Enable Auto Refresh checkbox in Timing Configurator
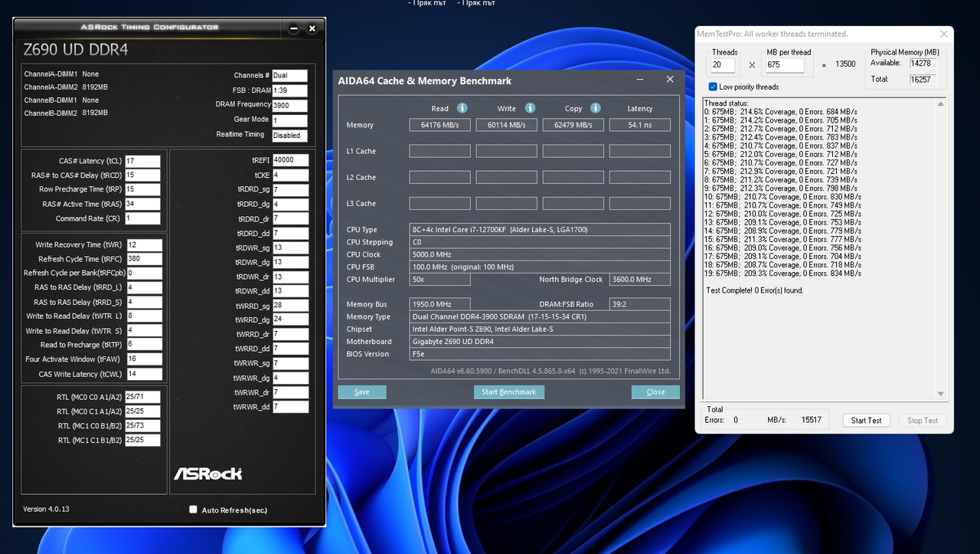Viewport: 980px width, 554px height. (193, 510)
